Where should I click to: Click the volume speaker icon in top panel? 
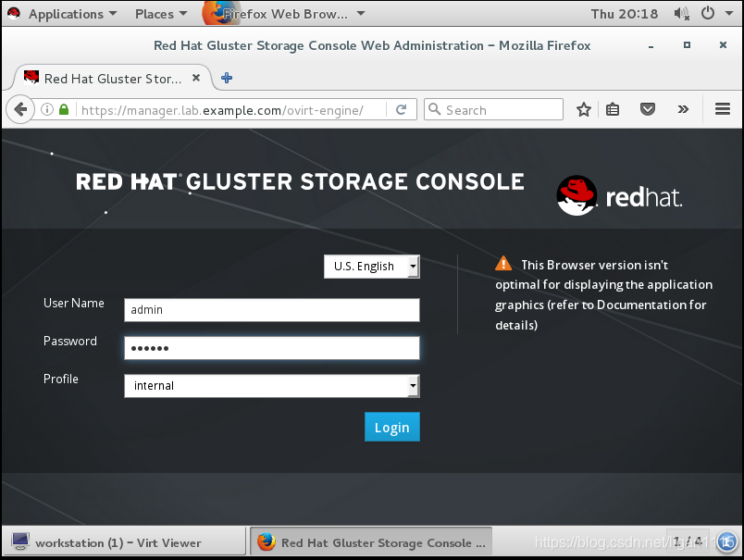pos(681,14)
